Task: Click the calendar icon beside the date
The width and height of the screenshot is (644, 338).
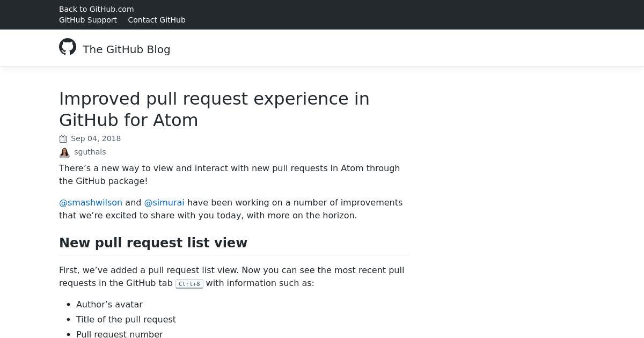Action: (x=63, y=139)
